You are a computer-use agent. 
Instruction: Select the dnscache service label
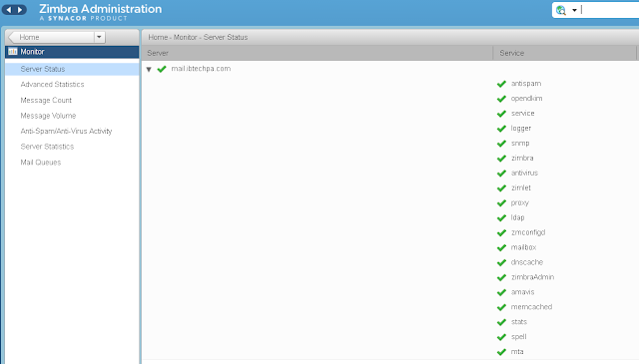[527, 262]
